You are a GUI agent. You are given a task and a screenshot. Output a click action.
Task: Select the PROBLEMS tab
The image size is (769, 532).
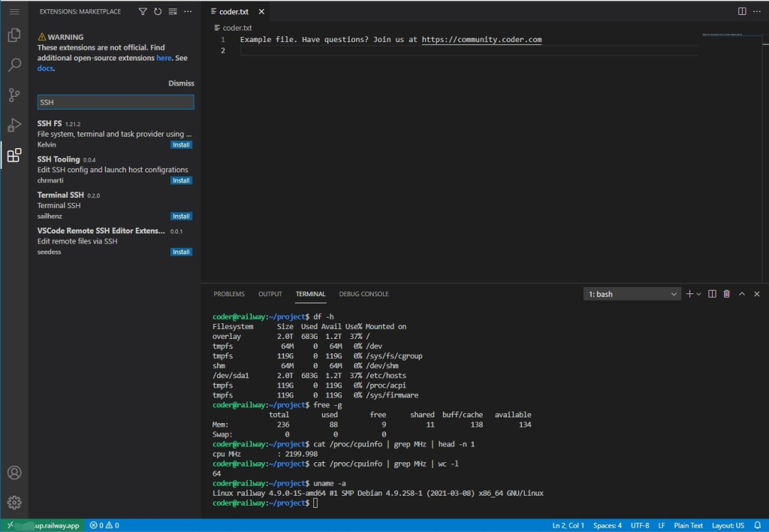229,293
